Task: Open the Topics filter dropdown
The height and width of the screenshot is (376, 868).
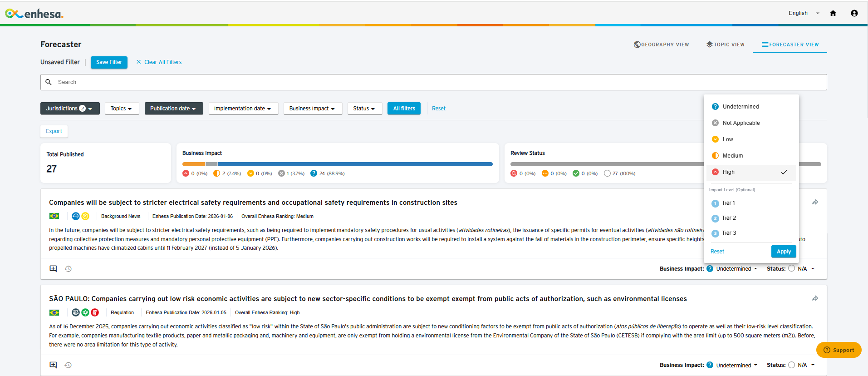Action: (x=122, y=109)
